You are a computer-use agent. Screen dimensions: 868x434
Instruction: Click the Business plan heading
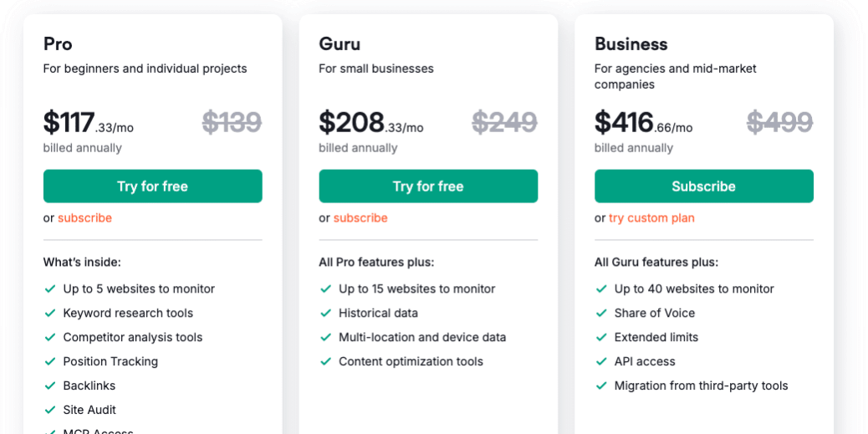[631, 44]
